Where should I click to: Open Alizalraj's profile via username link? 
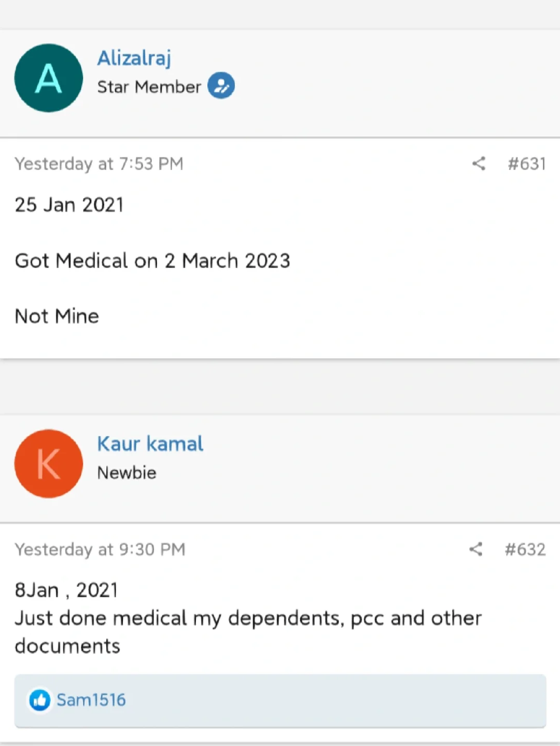point(134,58)
